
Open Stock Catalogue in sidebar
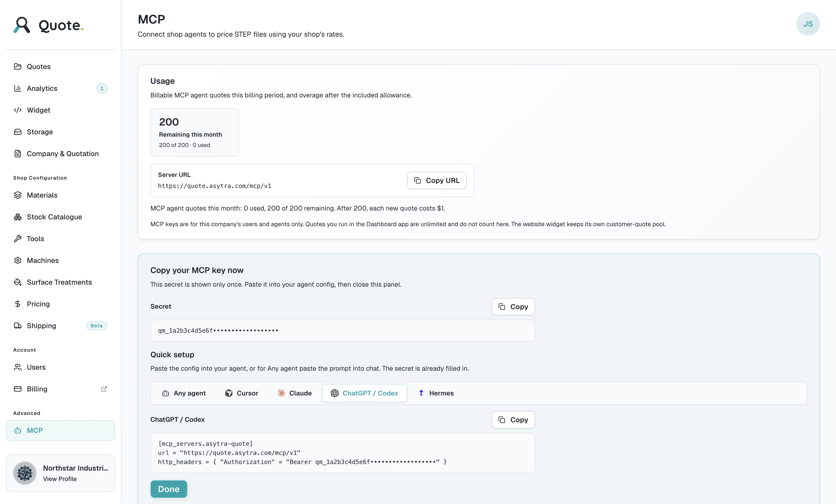61,217
